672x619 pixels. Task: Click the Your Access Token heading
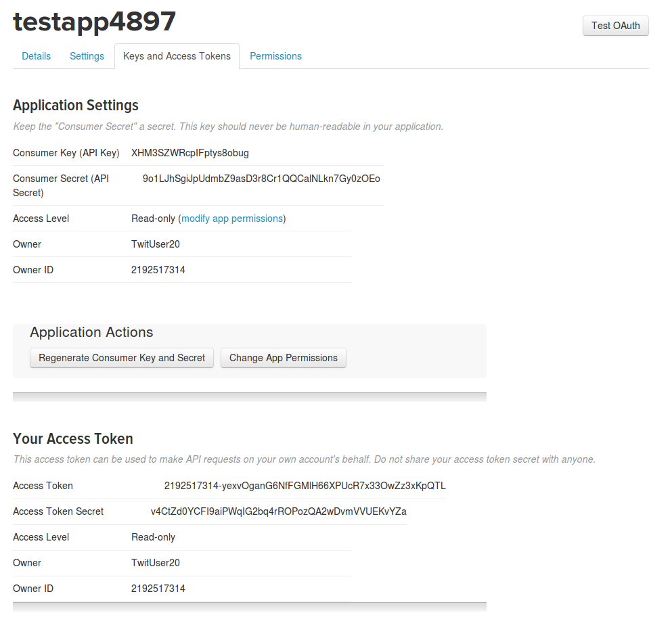[x=73, y=438]
